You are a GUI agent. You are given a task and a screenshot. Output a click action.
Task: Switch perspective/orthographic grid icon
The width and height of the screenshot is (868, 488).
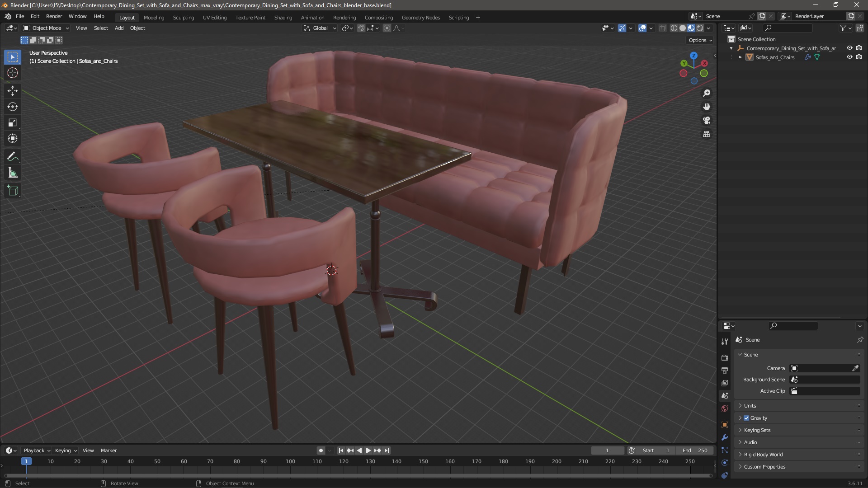point(706,134)
